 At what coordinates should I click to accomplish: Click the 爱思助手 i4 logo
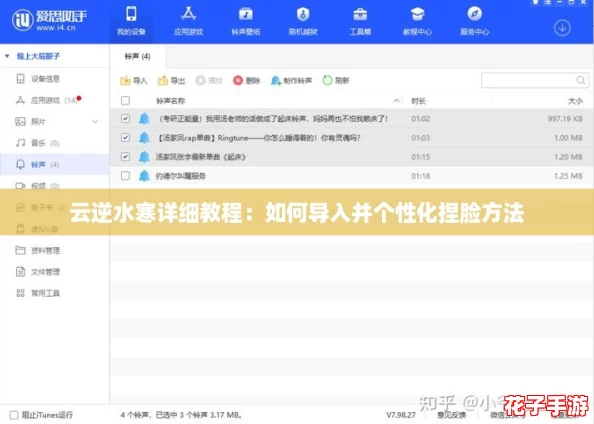click(49, 20)
